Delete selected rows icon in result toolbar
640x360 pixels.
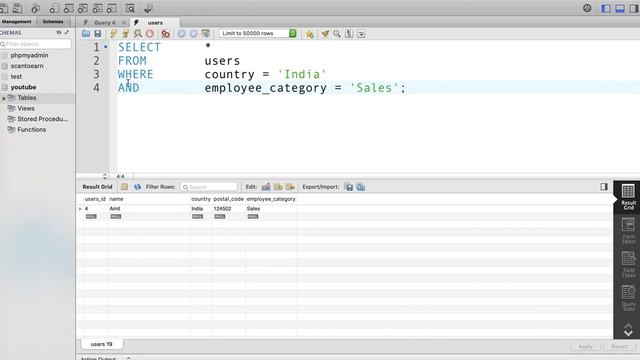pos(290,187)
